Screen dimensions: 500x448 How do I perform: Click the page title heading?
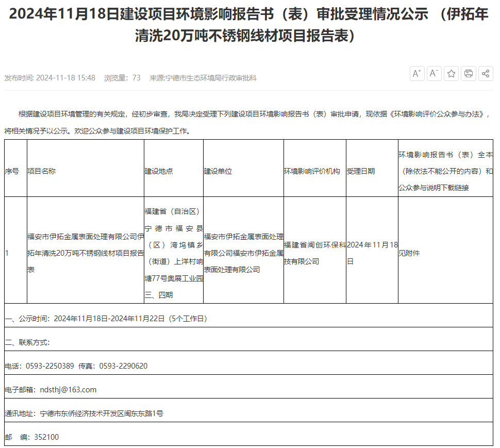pyautogui.click(x=249, y=25)
